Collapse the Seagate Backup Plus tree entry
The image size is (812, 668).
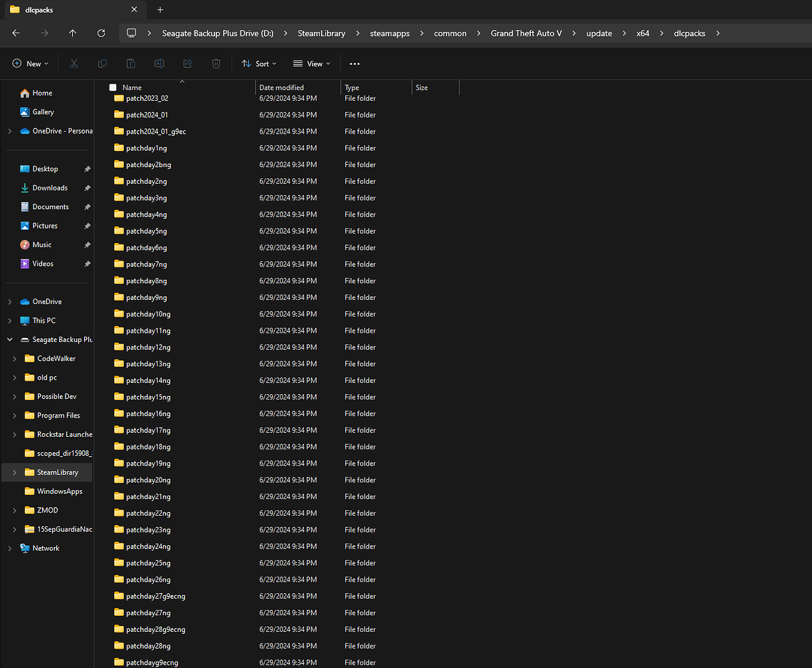click(x=9, y=339)
